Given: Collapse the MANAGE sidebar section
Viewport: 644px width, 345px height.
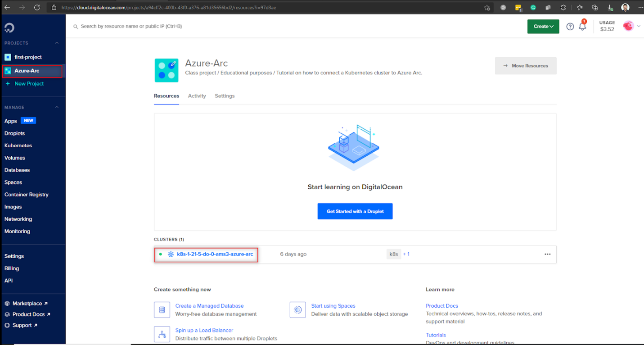Looking at the screenshot, I should (x=57, y=107).
